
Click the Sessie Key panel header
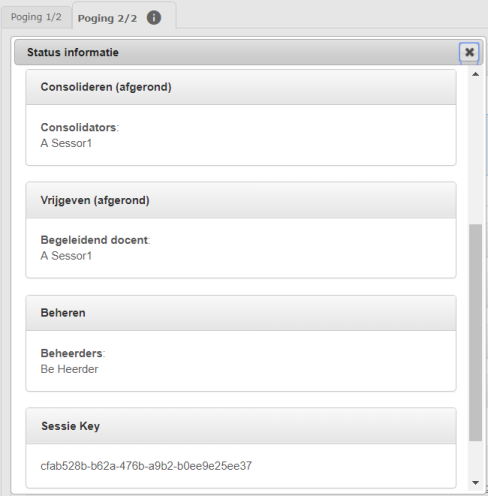241,426
